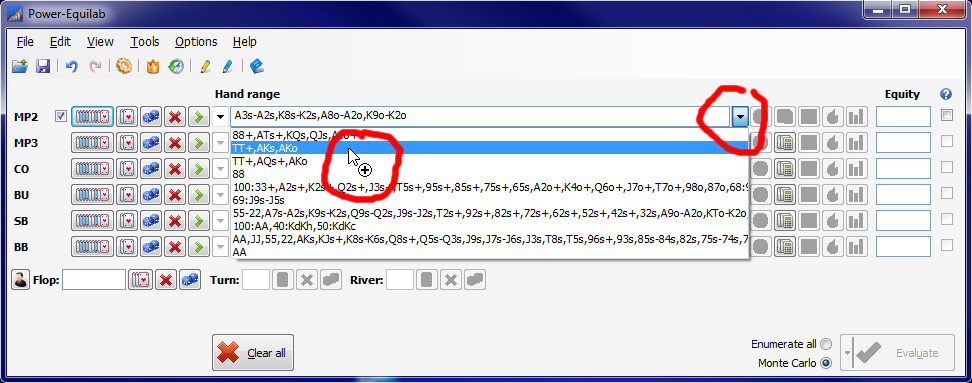Click the green arrow icon in BU row
This screenshot has height=383, width=972.
click(x=198, y=195)
